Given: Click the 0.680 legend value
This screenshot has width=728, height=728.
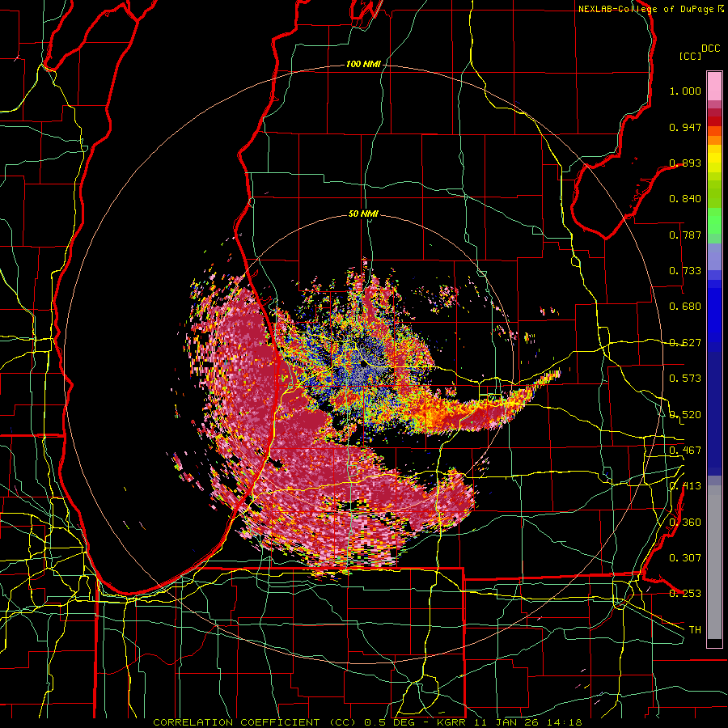Looking at the screenshot, I should pos(685,307).
